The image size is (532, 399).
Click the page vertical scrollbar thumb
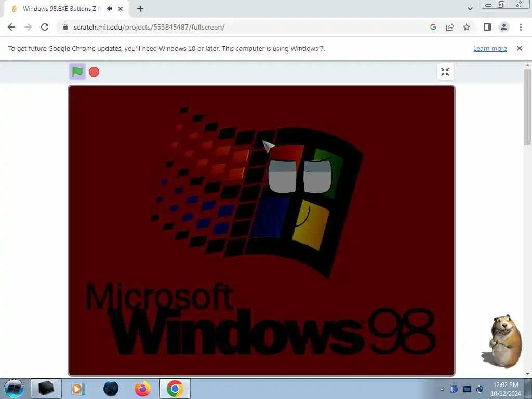click(527, 107)
